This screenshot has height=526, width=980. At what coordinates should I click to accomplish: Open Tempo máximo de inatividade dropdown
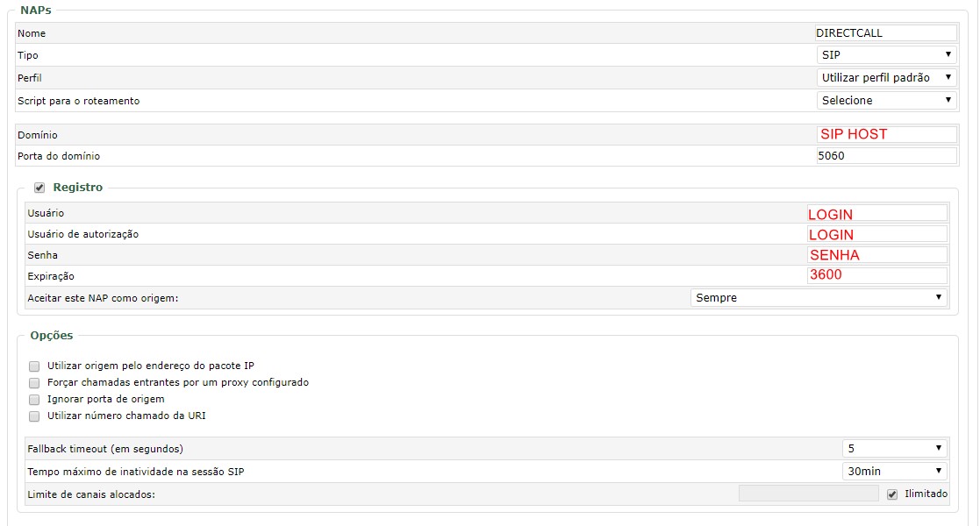click(x=894, y=471)
